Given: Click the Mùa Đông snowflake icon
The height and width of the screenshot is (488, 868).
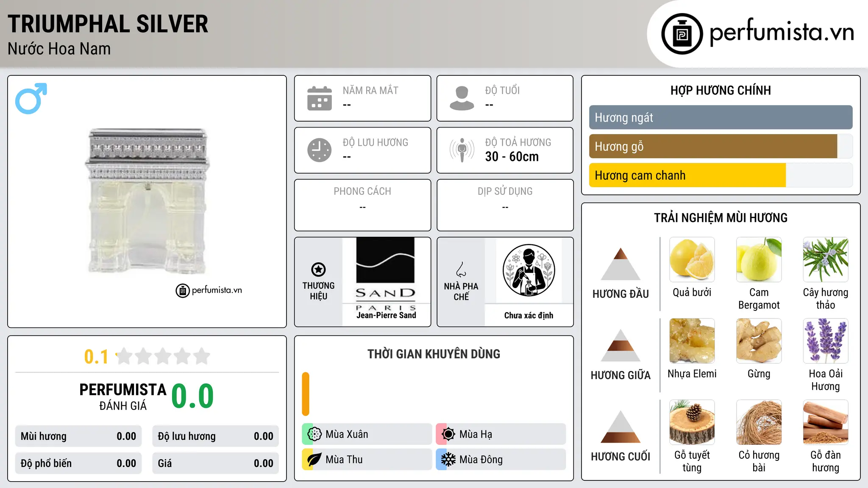Looking at the screenshot, I should 448,460.
